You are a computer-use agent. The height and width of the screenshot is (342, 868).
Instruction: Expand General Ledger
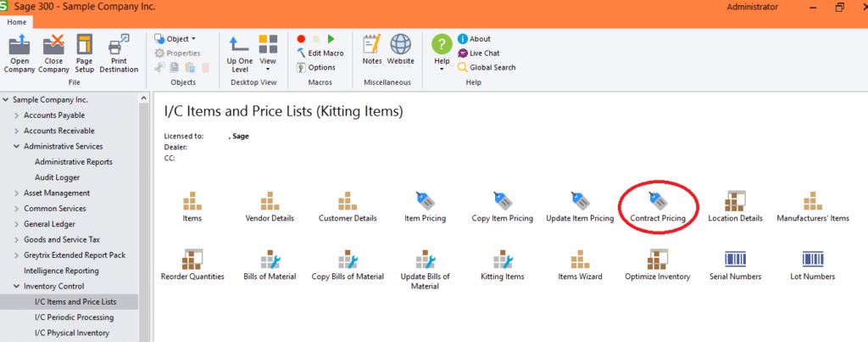point(16,224)
